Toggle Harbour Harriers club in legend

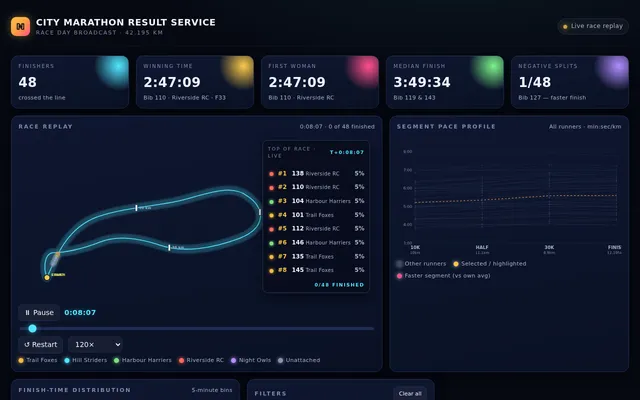pos(143,360)
